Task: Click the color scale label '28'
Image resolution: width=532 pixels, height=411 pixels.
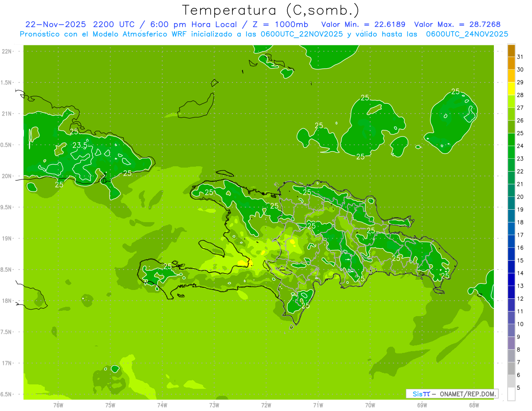Action: coord(520,95)
